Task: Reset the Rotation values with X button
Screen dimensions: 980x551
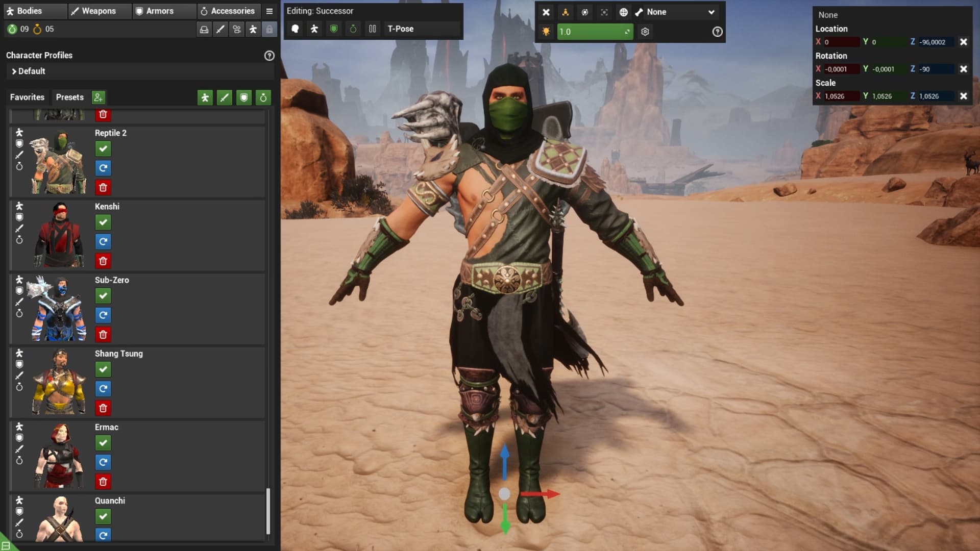Action: [963, 69]
